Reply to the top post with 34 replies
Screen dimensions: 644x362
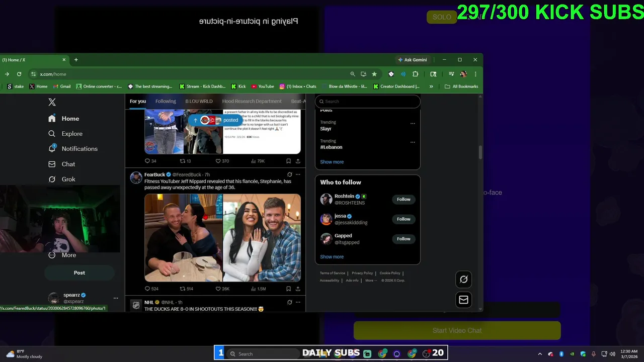(150, 161)
